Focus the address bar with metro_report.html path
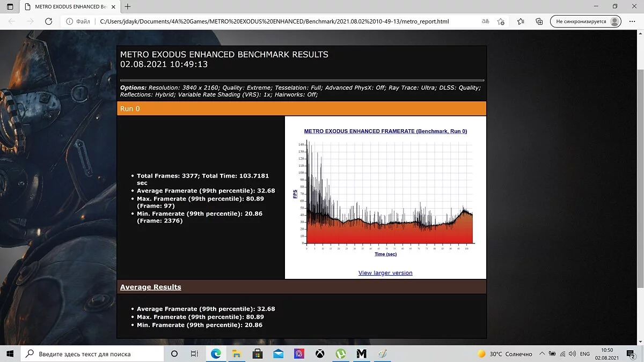Screen dimensions: 644x362 (x=274, y=22)
